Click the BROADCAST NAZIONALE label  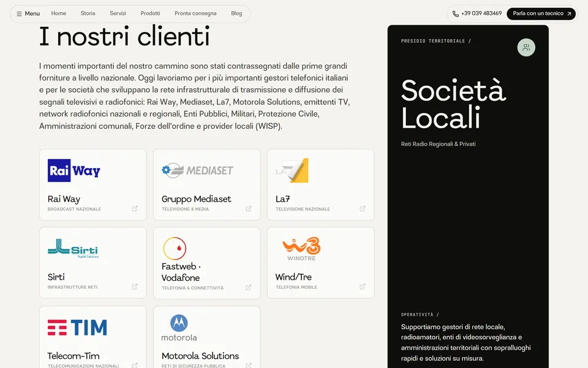74,209
